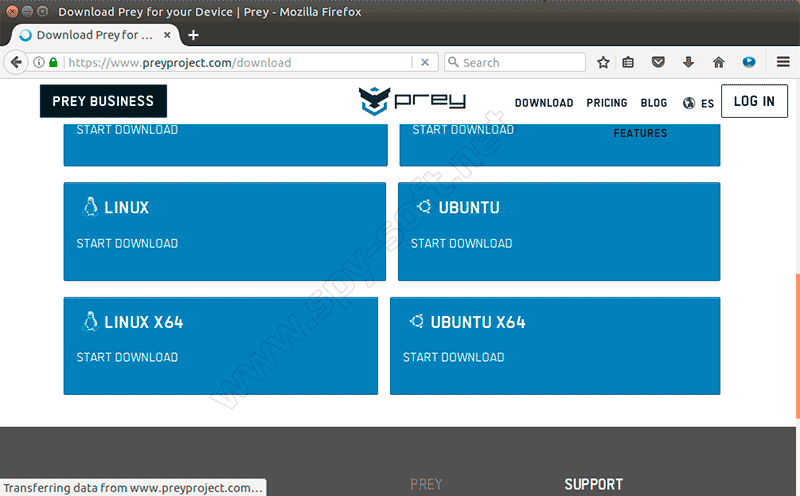
Task: Go to the Firefox home page icon
Action: point(718,62)
